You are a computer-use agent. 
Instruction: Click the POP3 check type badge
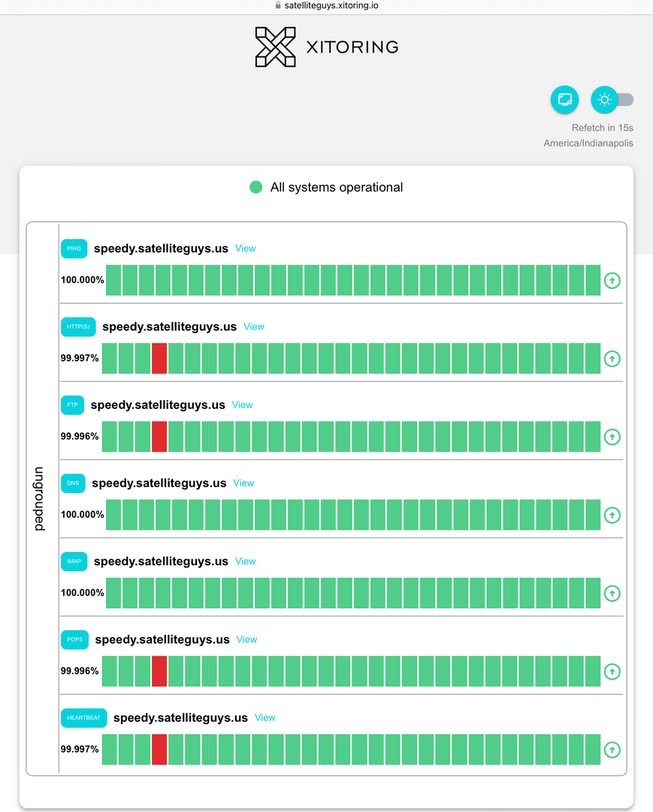click(74, 640)
